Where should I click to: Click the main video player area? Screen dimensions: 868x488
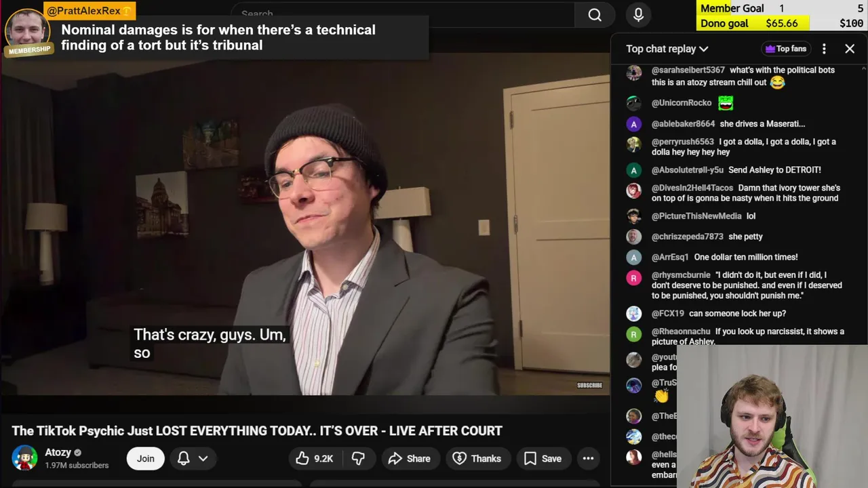click(305, 224)
